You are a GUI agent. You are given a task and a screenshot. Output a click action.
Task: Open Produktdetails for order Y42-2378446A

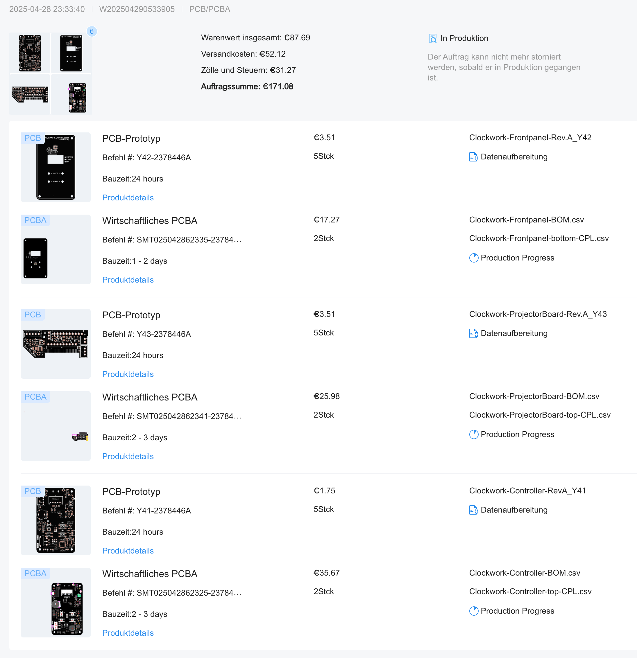tap(128, 197)
